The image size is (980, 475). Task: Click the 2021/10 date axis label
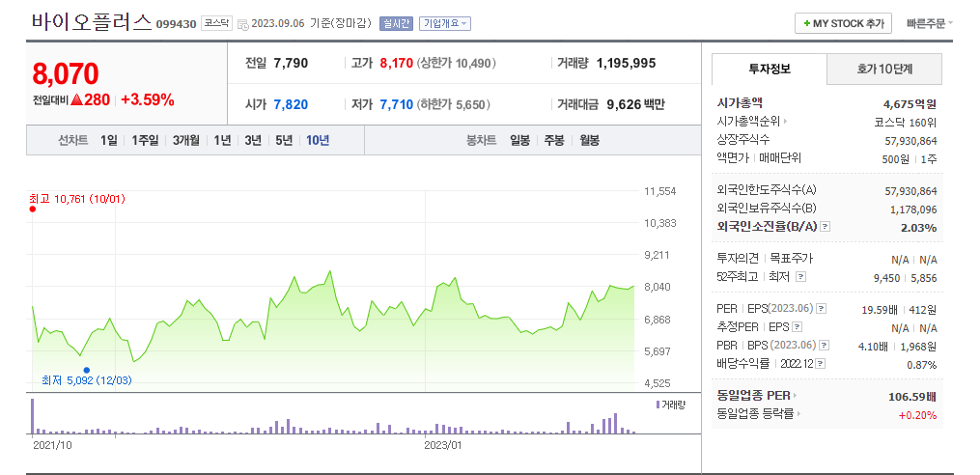(53, 445)
